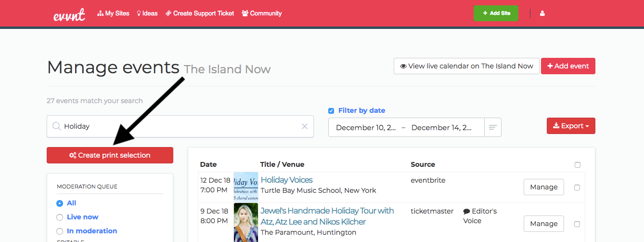The height and width of the screenshot is (242, 644).
Task: Tick the Holiday Voices event checkbox
Action: pyautogui.click(x=577, y=188)
